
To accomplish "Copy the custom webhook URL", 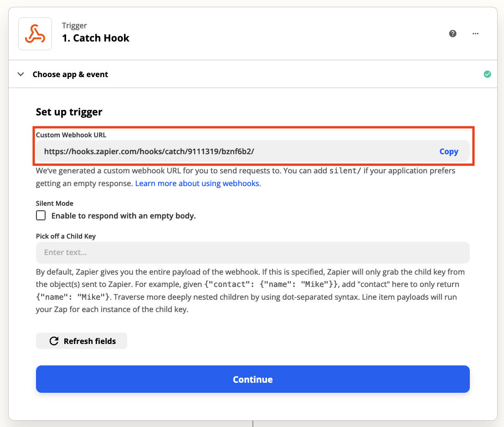I will [x=448, y=151].
